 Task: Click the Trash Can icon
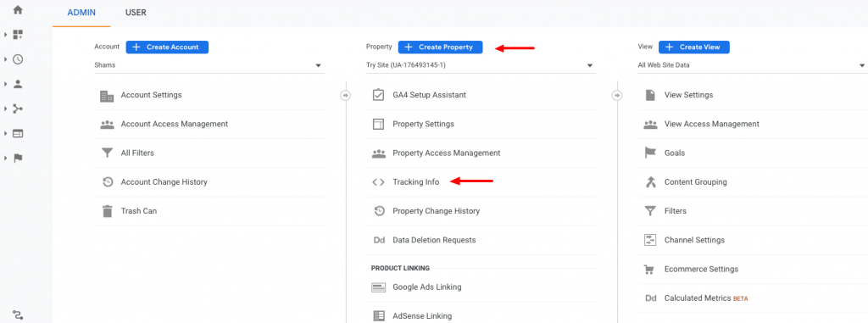pyautogui.click(x=107, y=211)
